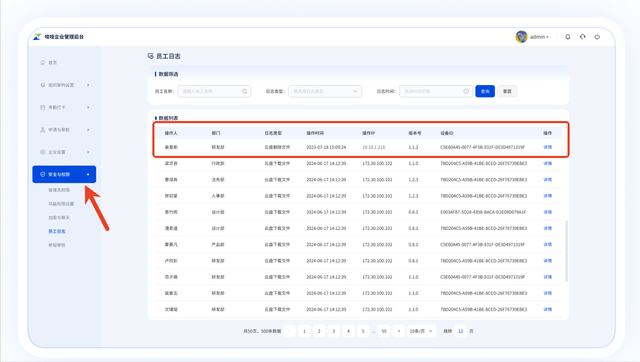Click the 2023-07-18 15:09:24 time cell
640x362 pixels.
(326, 147)
